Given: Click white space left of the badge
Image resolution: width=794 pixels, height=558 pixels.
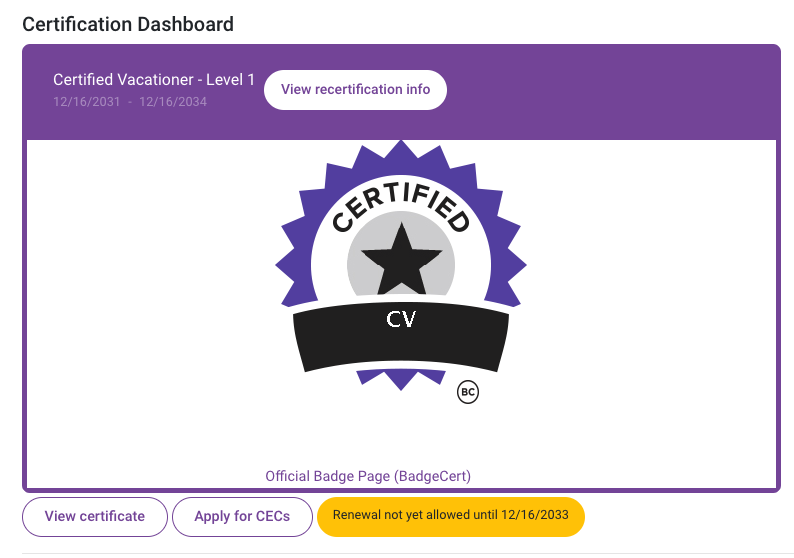Looking at the screenshot, I should click(140, 300).
